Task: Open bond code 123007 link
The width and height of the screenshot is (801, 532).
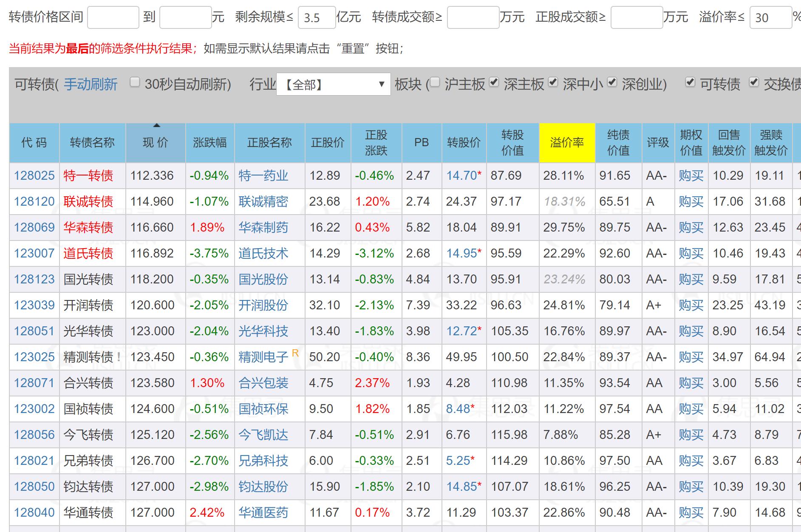Action: pyautogui.click(x=34, y=253)
